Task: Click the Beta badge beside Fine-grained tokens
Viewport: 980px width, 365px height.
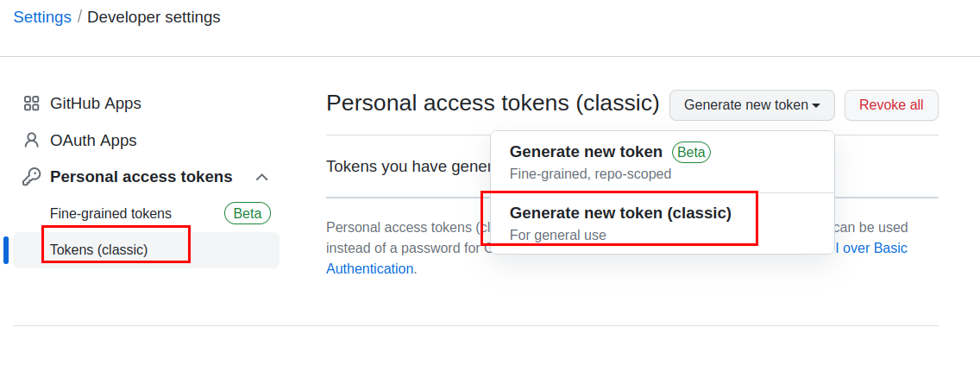Action: 248,213
